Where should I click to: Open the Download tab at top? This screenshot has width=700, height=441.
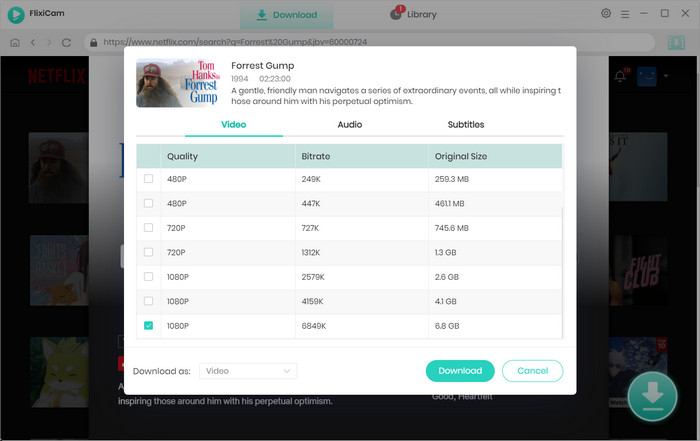click(287, 15)
